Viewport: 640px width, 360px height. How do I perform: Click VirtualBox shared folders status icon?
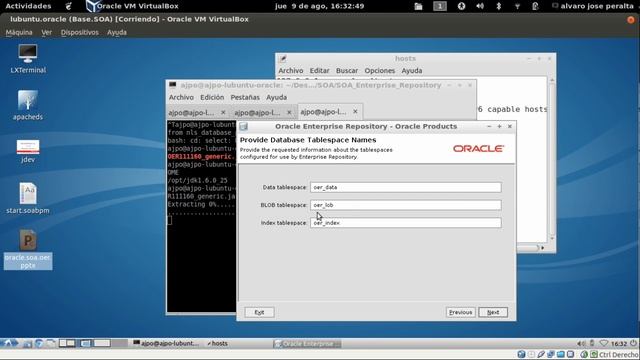[x=561, y=354]
